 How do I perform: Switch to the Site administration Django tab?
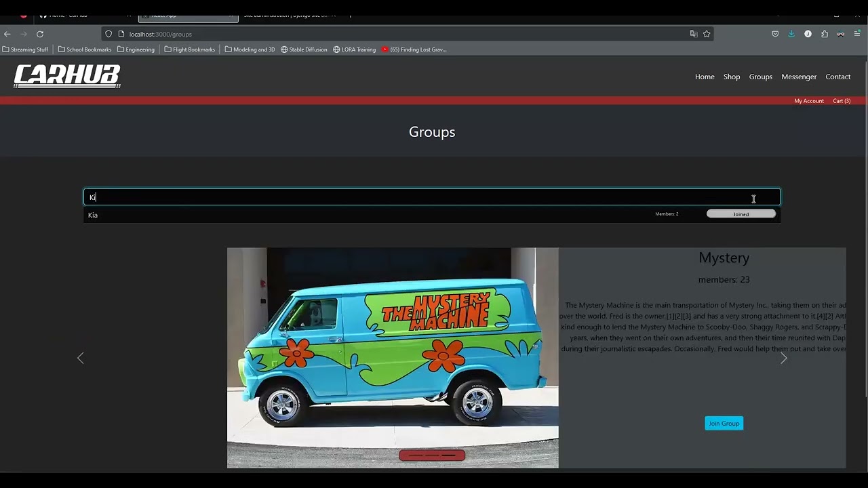coord(290,15)
